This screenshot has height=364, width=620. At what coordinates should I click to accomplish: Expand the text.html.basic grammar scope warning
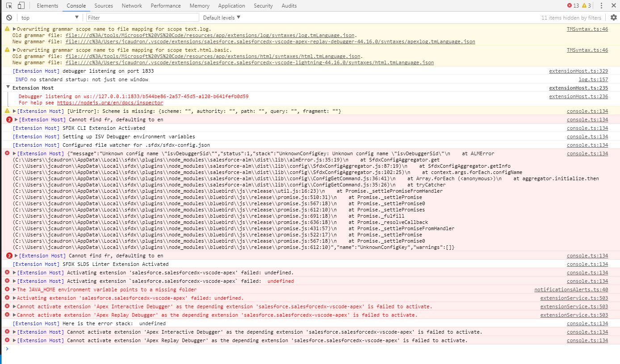click(14, 50)
